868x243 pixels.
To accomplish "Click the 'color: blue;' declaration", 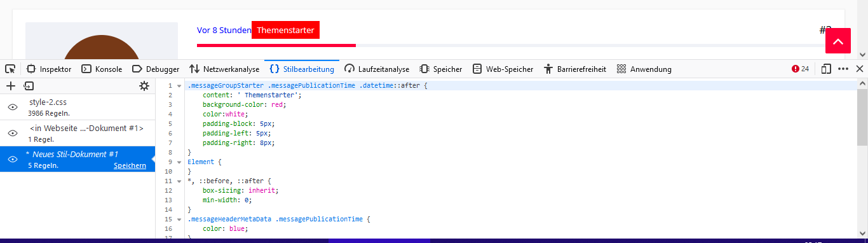I will (x=226, y=228).
